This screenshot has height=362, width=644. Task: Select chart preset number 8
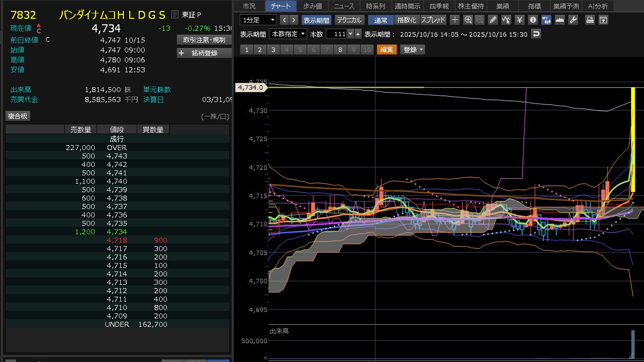340,50
